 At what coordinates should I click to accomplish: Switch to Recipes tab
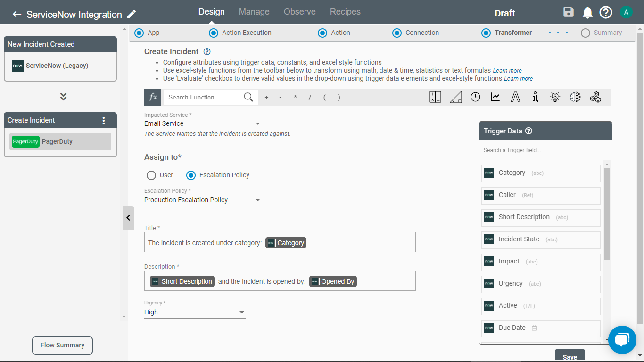[x=345, y=12]
